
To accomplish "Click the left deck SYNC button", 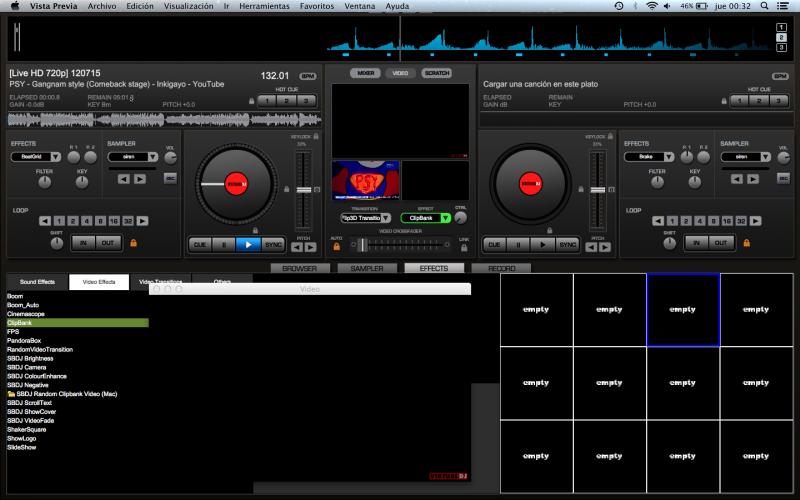I will click(x=273, y=245).
